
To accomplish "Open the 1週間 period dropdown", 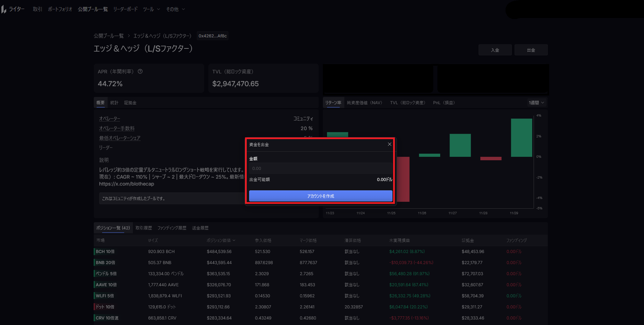I will (x=536, y=103).
